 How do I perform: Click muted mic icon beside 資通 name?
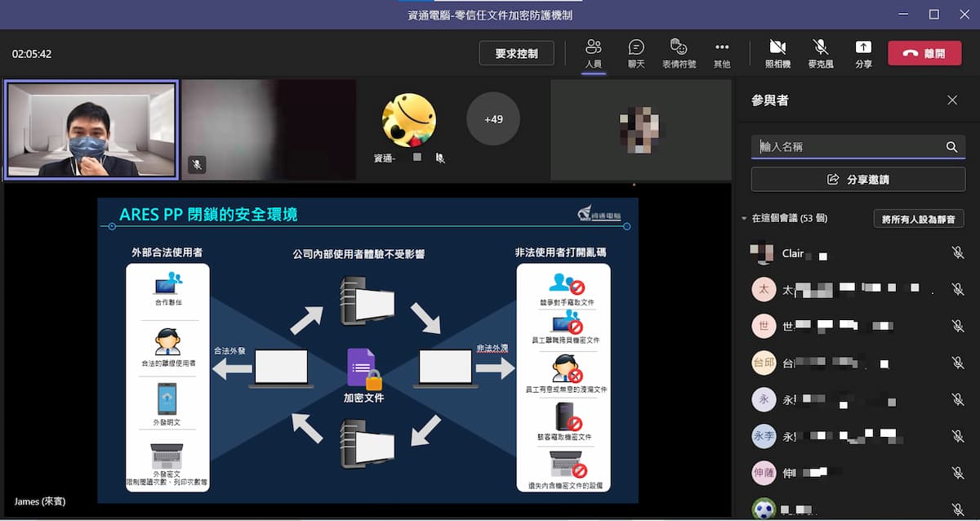[440, 158]
